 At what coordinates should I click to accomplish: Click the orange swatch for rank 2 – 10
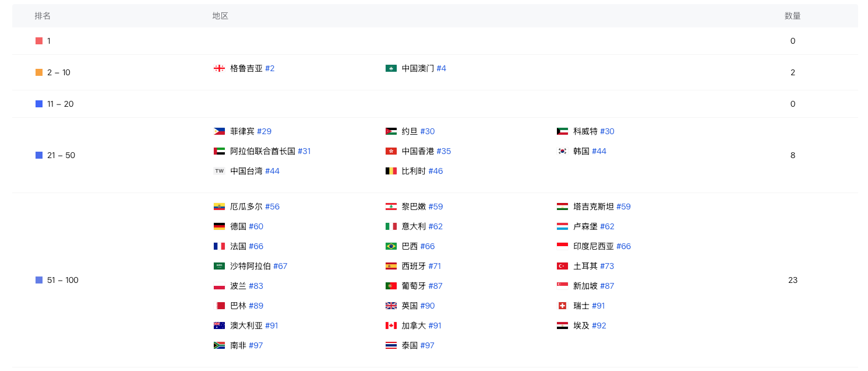39,72
